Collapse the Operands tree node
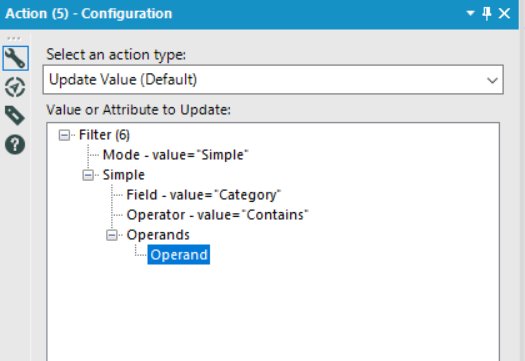 point(112,235)
